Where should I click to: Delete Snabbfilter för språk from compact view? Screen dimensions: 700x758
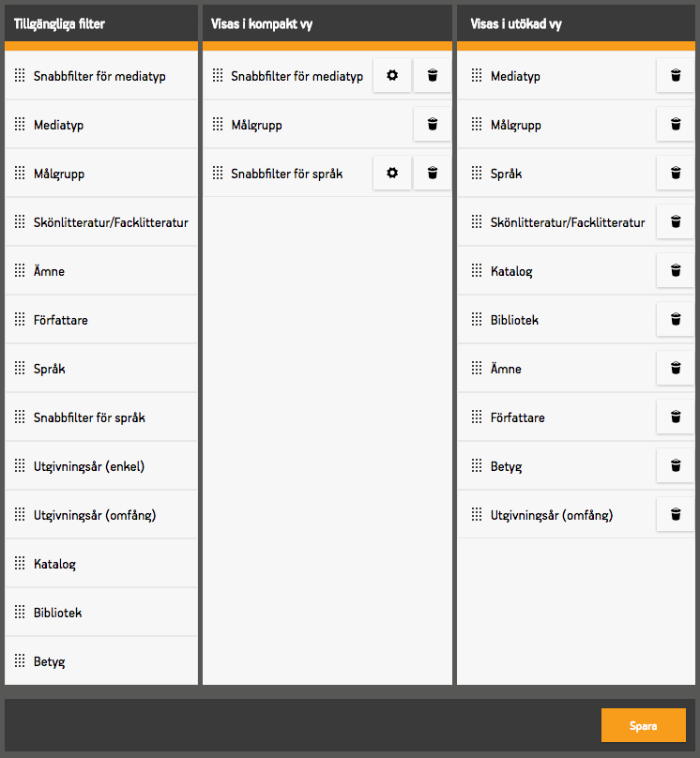click(x=433, y=174)
